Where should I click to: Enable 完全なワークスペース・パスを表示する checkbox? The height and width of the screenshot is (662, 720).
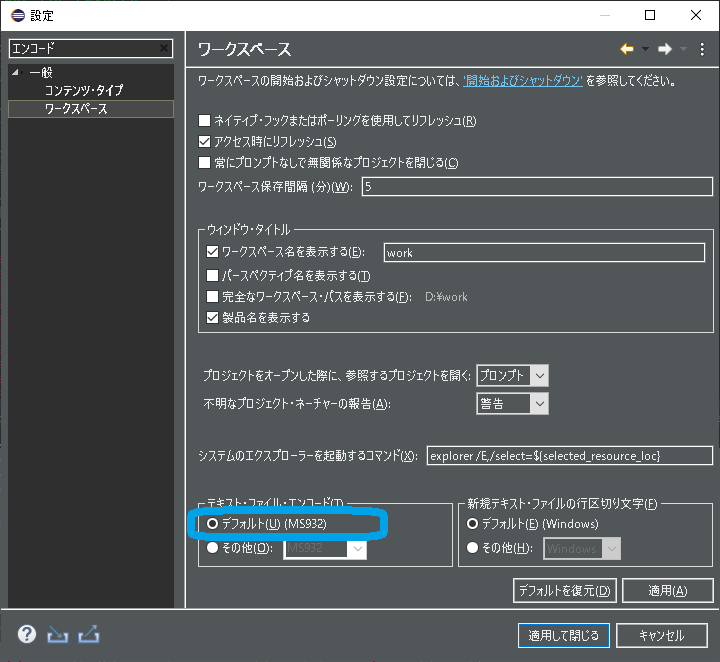tap(212, 297)
